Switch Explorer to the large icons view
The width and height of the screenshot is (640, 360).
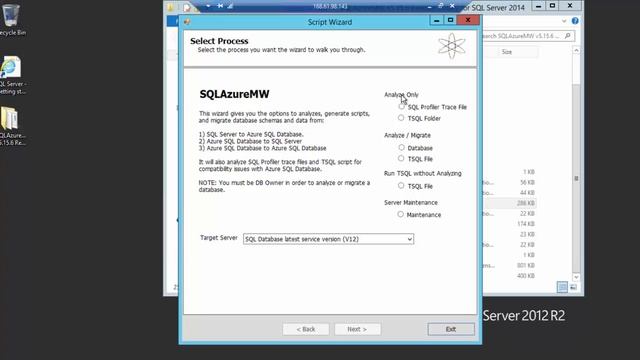[573, 287]
